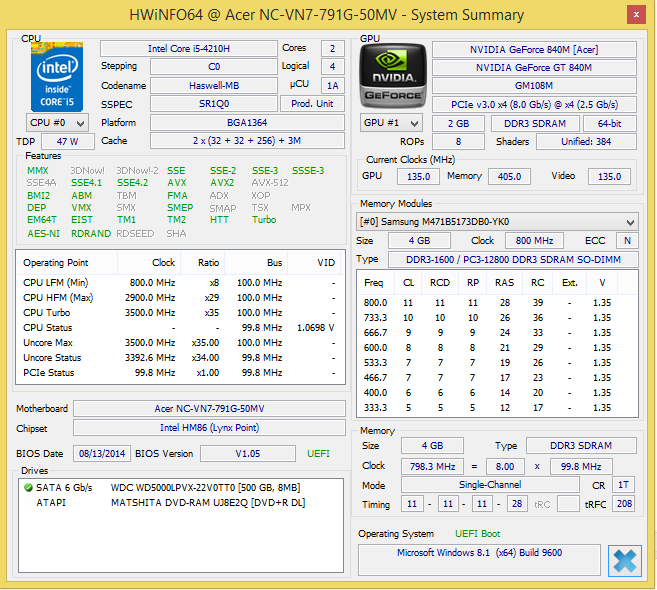Select the 800.0 frequency timing row

(x=497, y=303)
